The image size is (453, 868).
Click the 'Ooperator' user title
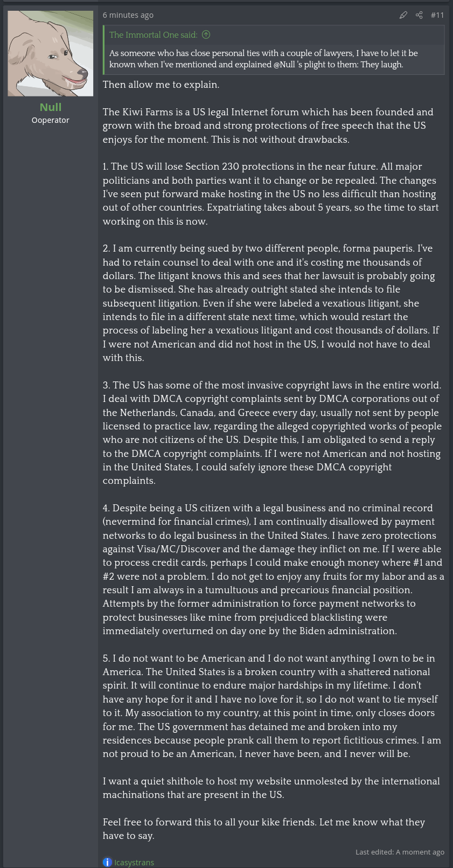51,120
